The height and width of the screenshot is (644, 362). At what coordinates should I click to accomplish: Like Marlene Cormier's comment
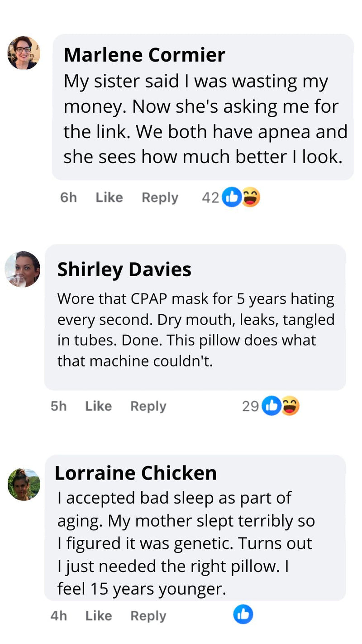pyautogui.click(x=109, y=197)
